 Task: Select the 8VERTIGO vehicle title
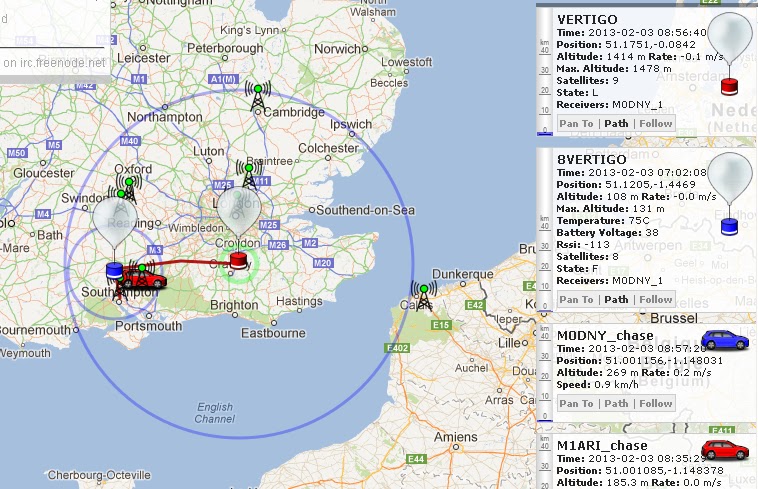(x=592, y=159)
